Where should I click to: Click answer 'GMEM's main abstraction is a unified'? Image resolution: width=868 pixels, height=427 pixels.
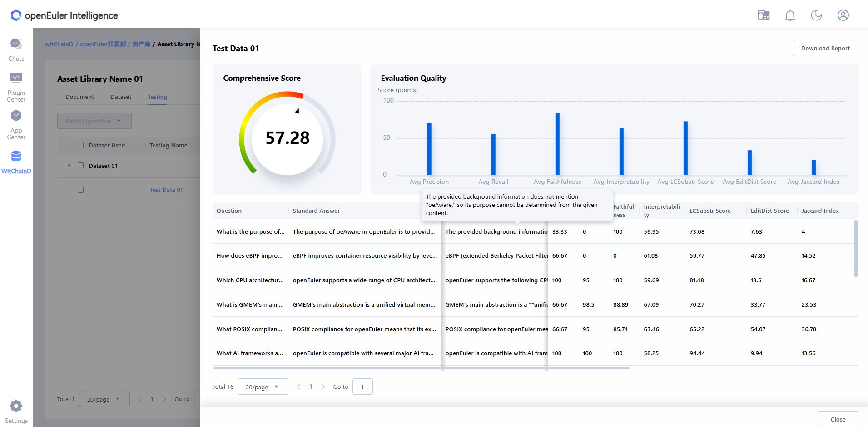coord(364,305)
